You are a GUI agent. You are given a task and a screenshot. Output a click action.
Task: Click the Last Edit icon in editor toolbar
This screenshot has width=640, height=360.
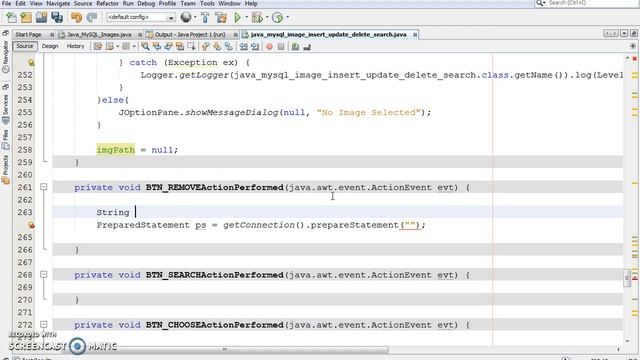[98, 47]
